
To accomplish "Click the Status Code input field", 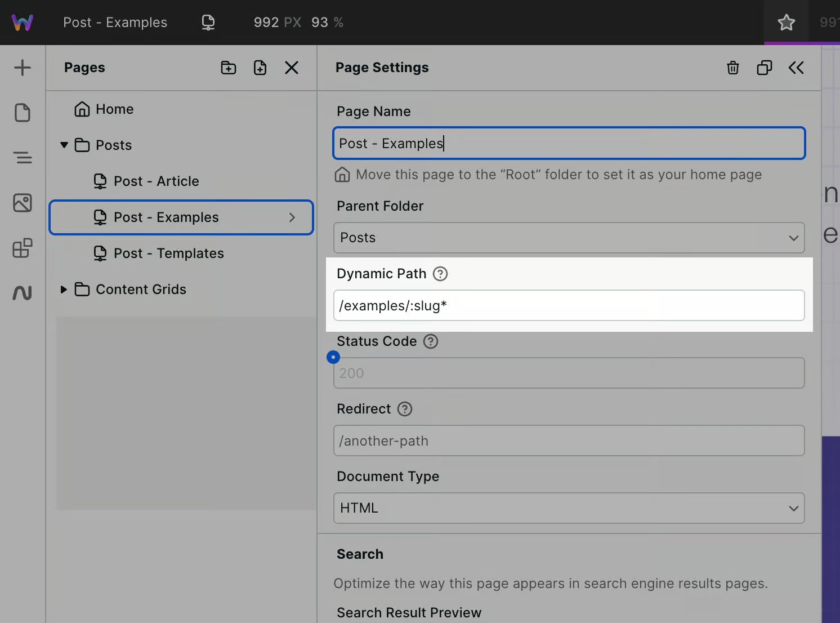I will tap(569, 373).
